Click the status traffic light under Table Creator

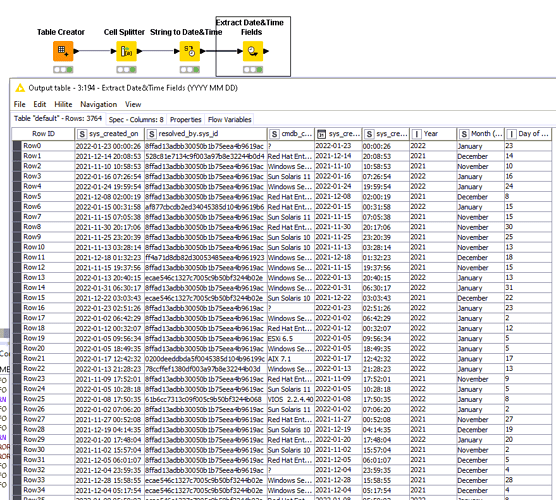63,70
